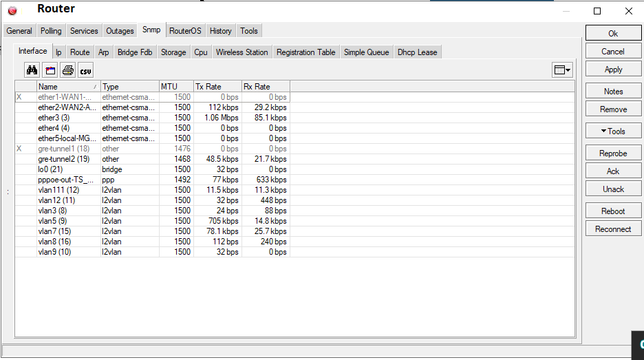Select the Snmp tab
The width and height of the screenshot is (644, 360).
coord(151,30)
